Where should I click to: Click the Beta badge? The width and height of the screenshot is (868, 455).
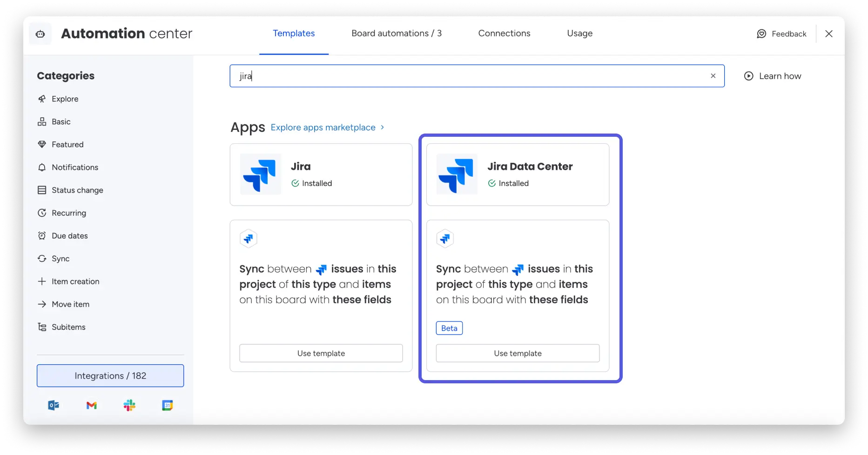(449, 328)
